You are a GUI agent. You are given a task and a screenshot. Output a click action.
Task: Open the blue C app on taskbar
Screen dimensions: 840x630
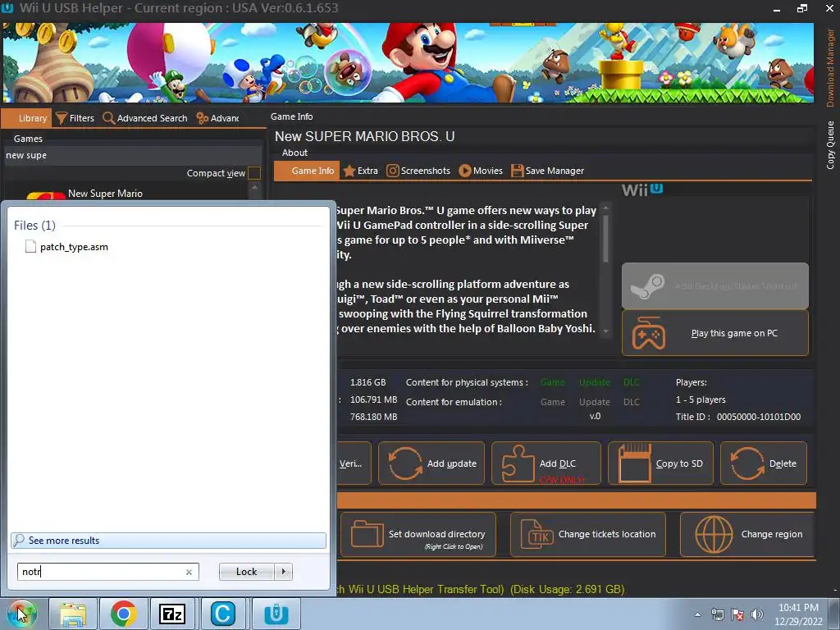pyautogui.click(x=223, y=614)
